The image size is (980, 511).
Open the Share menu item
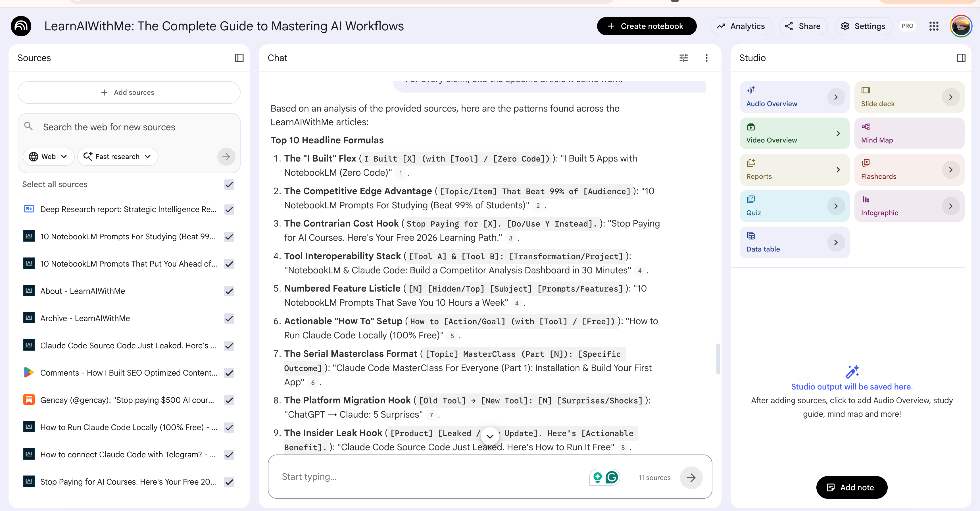coord(803,26)
